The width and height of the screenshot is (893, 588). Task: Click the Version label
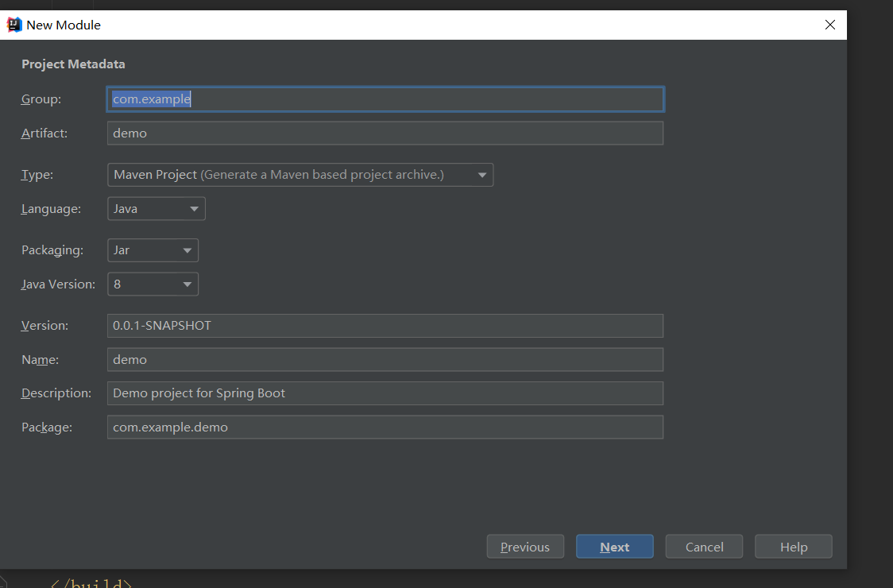tap(44, 325)
